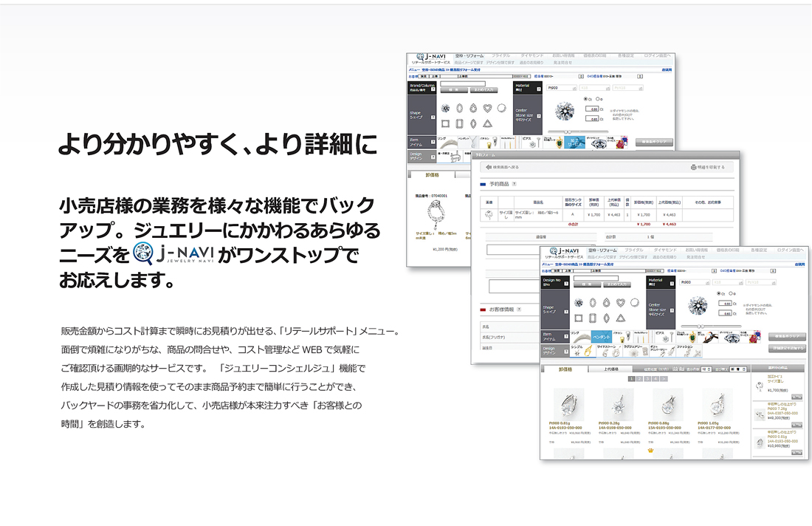Open K18 material dropdown in front J-NAVI window
The width and height of the screenshot is (812, 526).
(x=728, y=282)
